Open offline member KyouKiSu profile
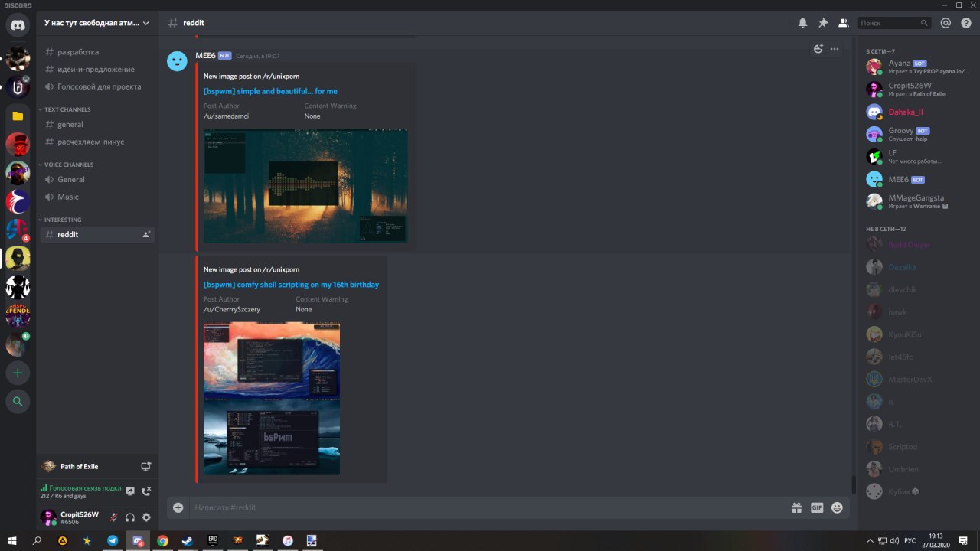The height and width of the screenshot is (551, 980). pyautogui.click(x=916, y=334)
